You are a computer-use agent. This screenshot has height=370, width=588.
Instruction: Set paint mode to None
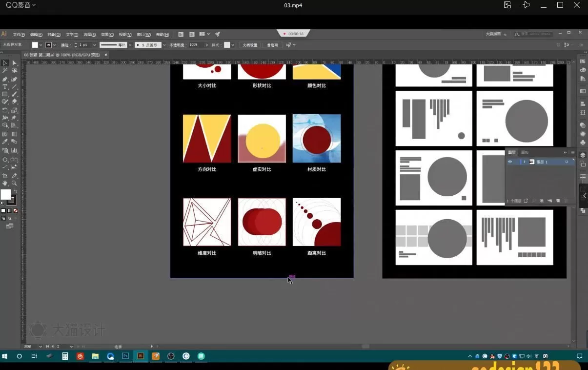(x=16, y=210)
